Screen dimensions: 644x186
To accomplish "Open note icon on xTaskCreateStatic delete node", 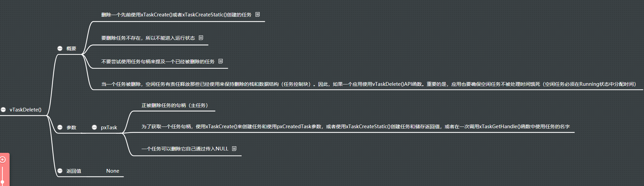I will (x=258, y=14).
